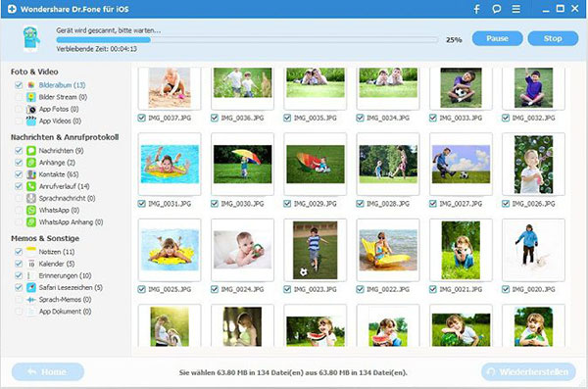This screenshot has height=389, width=588.
Task: Uncheck the Bilderalbum checkbox
Action: coord(19,85)
